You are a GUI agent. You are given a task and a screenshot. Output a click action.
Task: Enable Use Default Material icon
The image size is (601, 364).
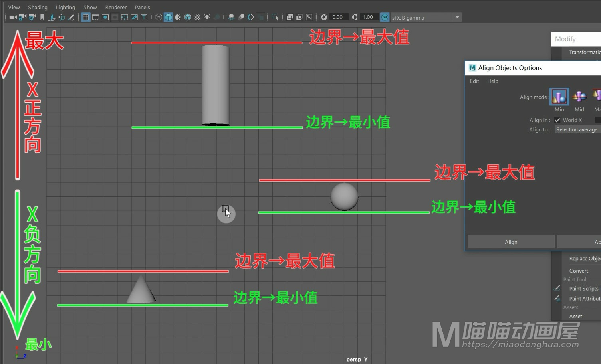click(178, 17)
